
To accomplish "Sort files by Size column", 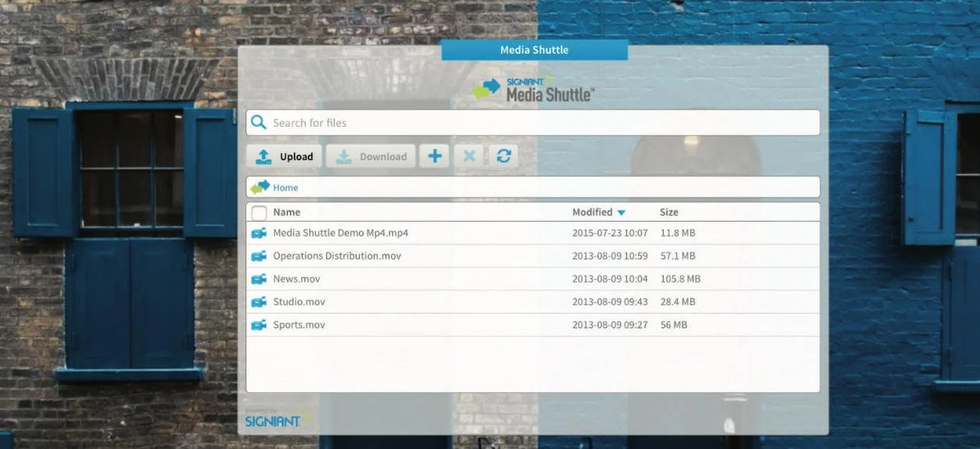I will [x=669, y=212].
